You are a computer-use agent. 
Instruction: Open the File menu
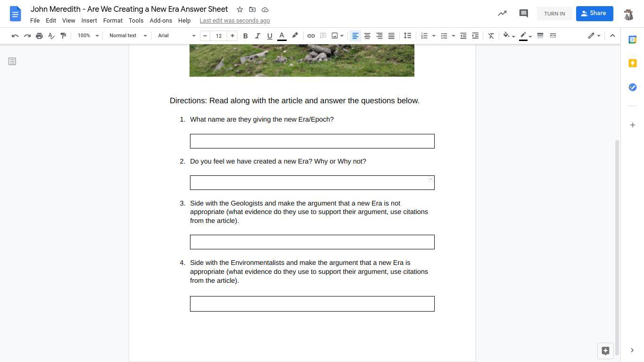pyautogui.click(x=35, y=21)
